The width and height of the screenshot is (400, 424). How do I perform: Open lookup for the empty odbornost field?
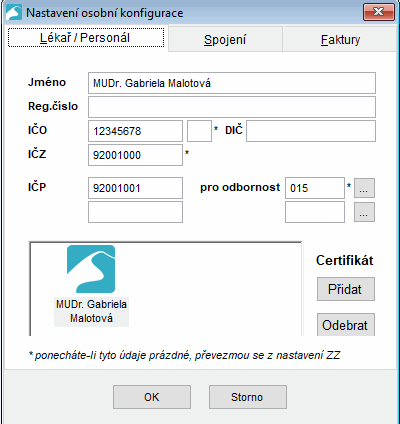(364, 212)
